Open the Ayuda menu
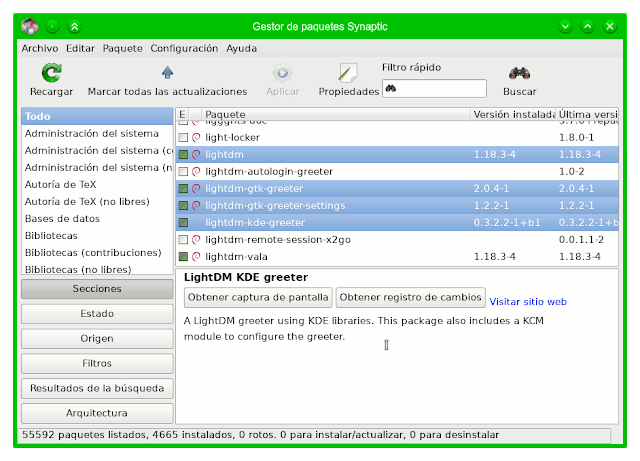This screenshot has width=640, height=461. [x=241, y=48]
